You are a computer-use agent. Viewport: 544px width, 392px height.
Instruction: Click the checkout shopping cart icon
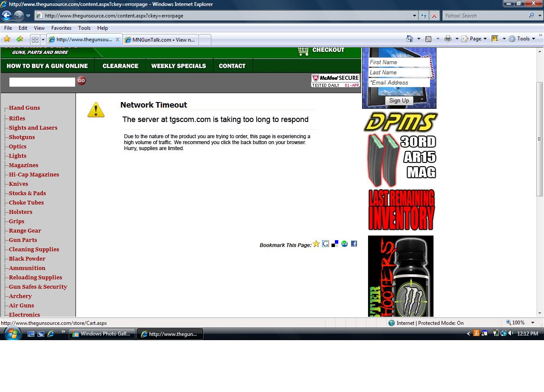click(x=303, y=51)
